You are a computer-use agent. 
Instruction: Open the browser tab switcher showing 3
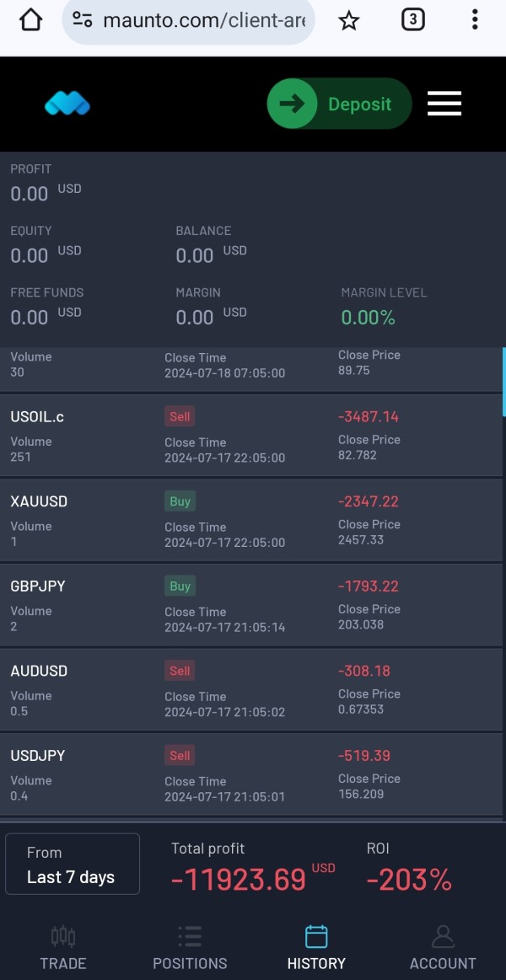[412, 20]
